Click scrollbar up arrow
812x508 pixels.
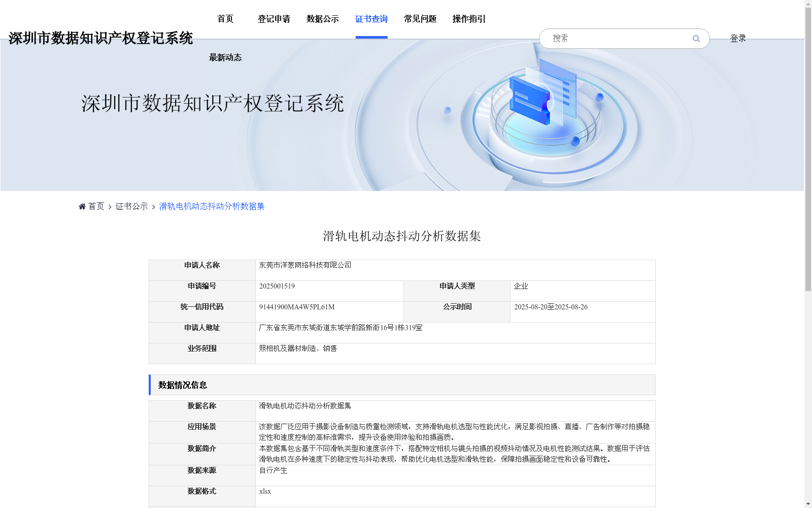point(808,4)
